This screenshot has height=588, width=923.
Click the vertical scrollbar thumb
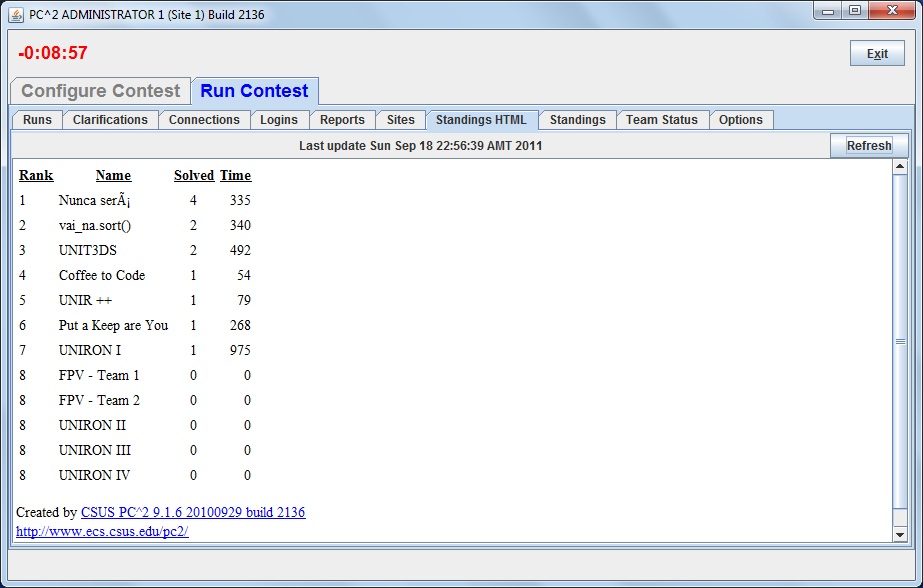tap(899, 342)
